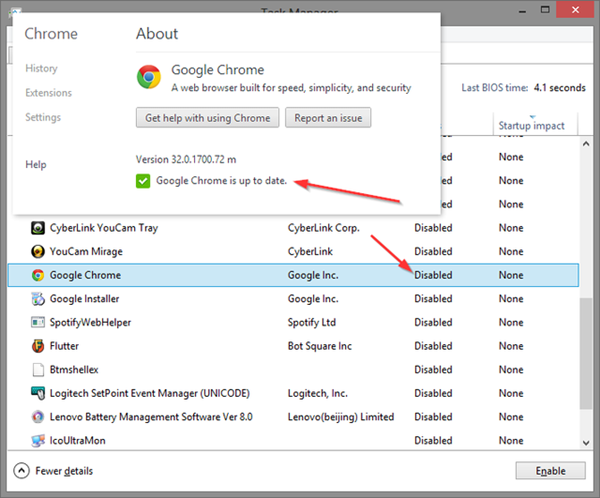Click the CyberLink Corp. publisher cell
Viewport: 600px width, 498px height.
(x=323, y=228)
